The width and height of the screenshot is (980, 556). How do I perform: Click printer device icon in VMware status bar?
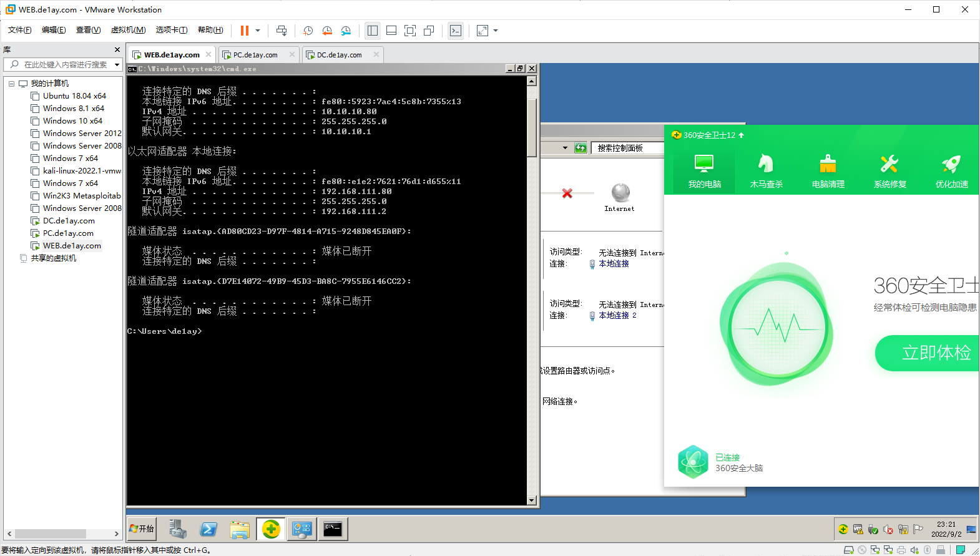[901, 550]
